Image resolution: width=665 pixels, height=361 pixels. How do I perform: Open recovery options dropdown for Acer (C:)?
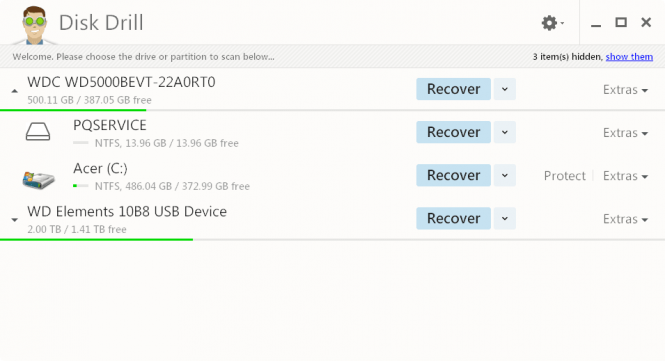505,175
